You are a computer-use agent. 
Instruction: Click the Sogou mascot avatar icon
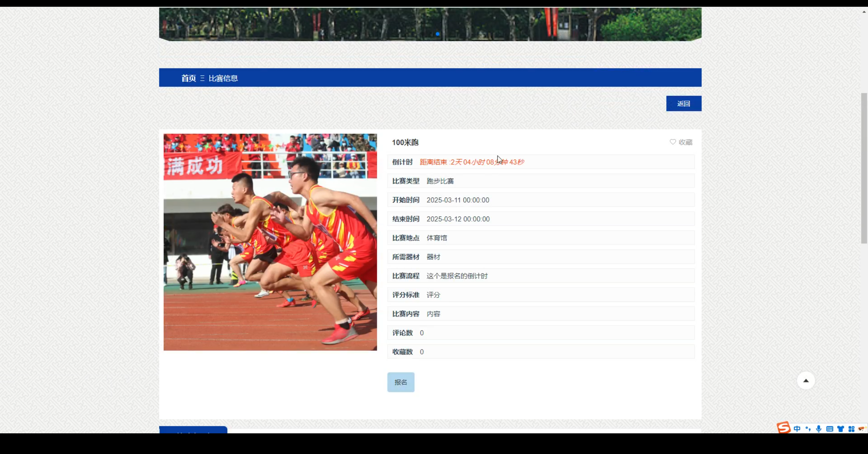coord(862,429)
